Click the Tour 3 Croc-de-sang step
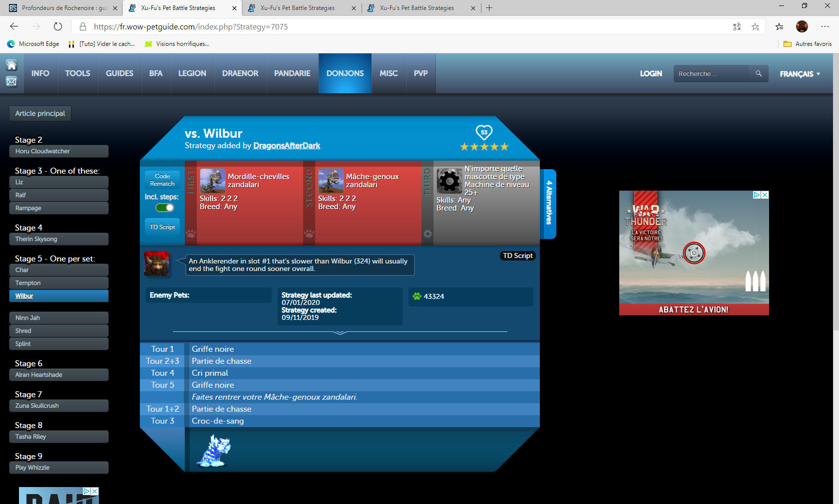Image resolution: width=839 pixels, height=504 pixels. point(340,421)
